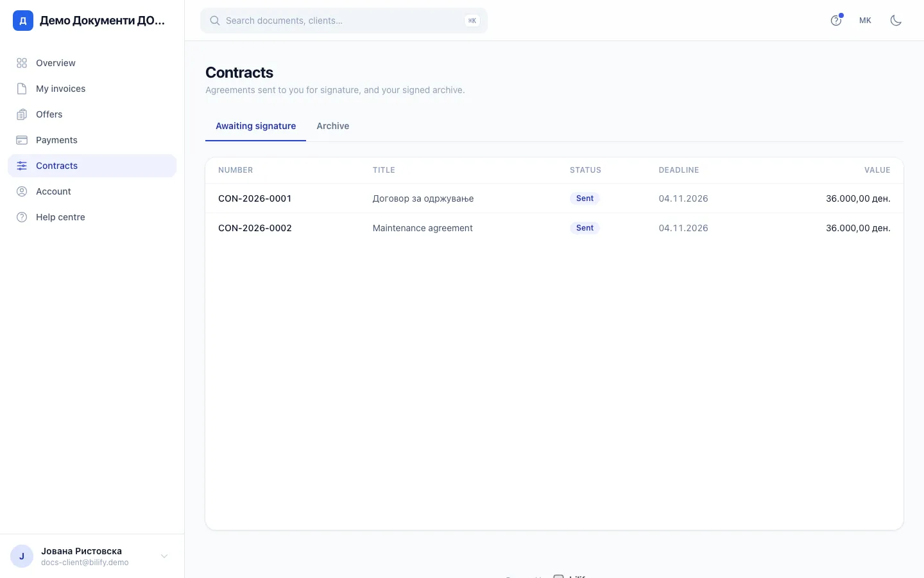Open the Account page

[92, 191]
